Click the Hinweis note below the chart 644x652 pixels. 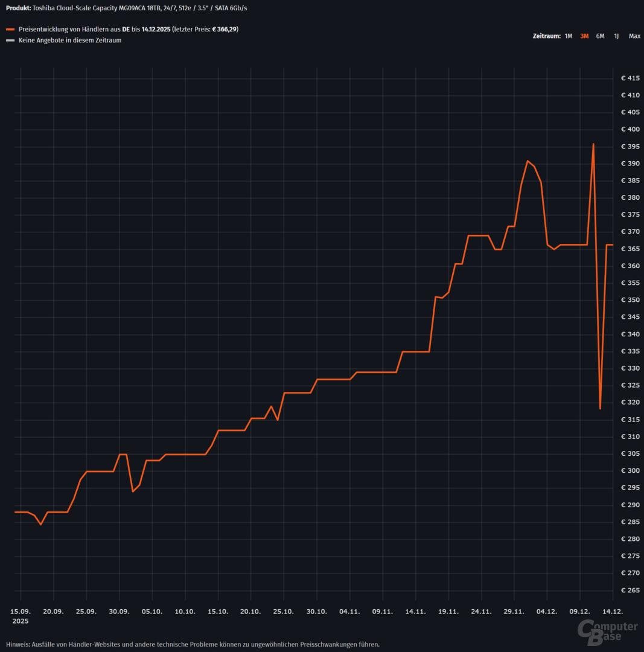(x=193, y=644)
